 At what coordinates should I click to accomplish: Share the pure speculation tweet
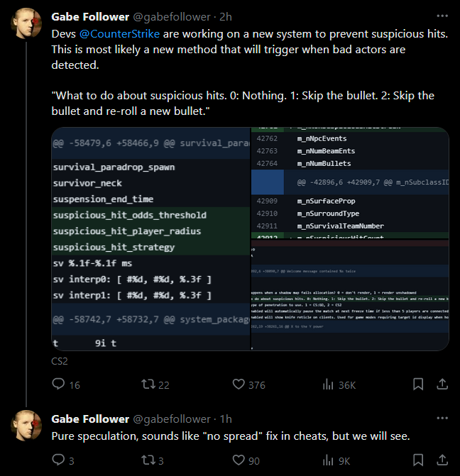click(441, 460)
